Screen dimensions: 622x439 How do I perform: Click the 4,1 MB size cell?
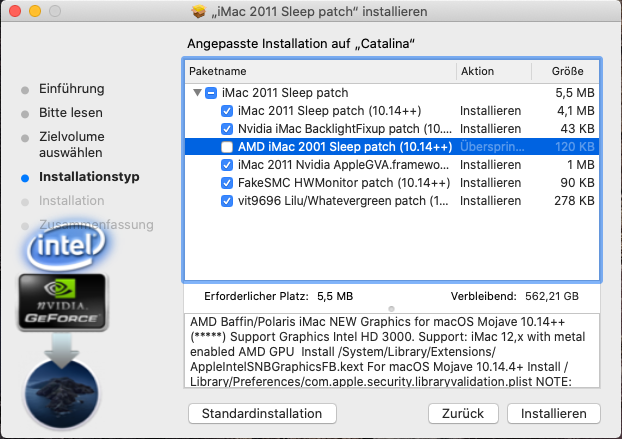click(576, 111)
